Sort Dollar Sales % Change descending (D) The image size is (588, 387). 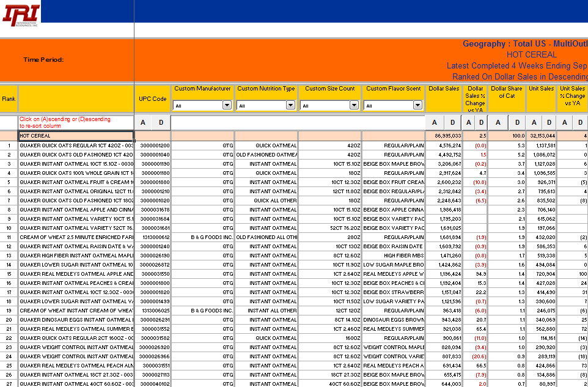coord(481,123)
